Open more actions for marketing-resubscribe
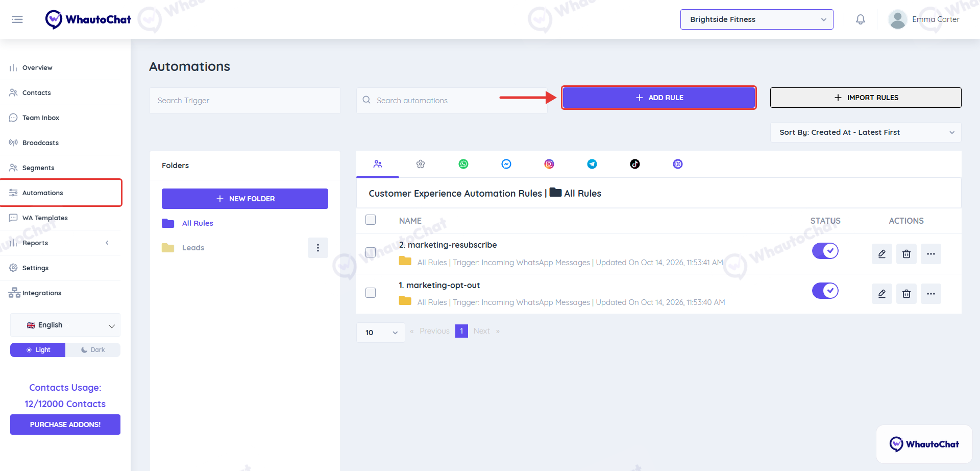 pyautogui.click(x=931, y=254)
